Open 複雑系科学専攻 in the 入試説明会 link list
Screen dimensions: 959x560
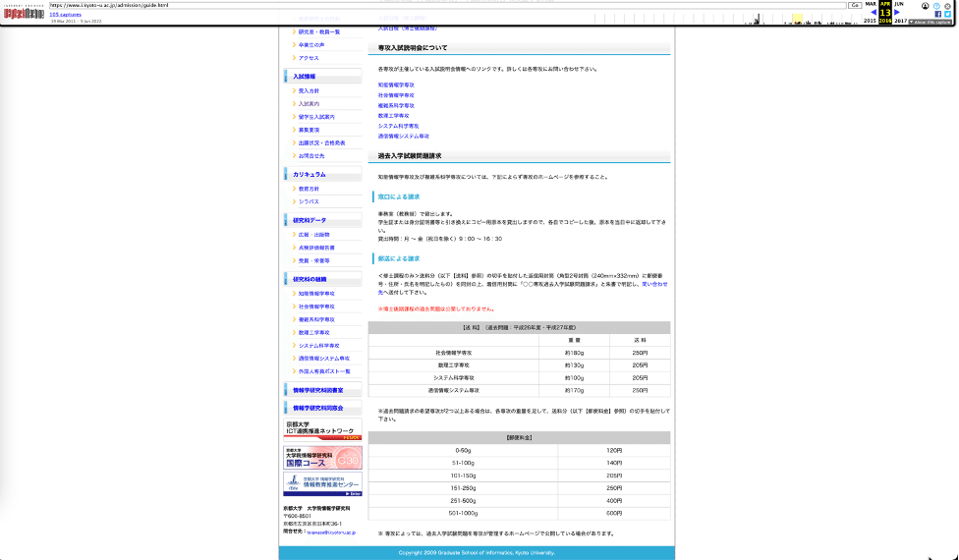point(396,106)
